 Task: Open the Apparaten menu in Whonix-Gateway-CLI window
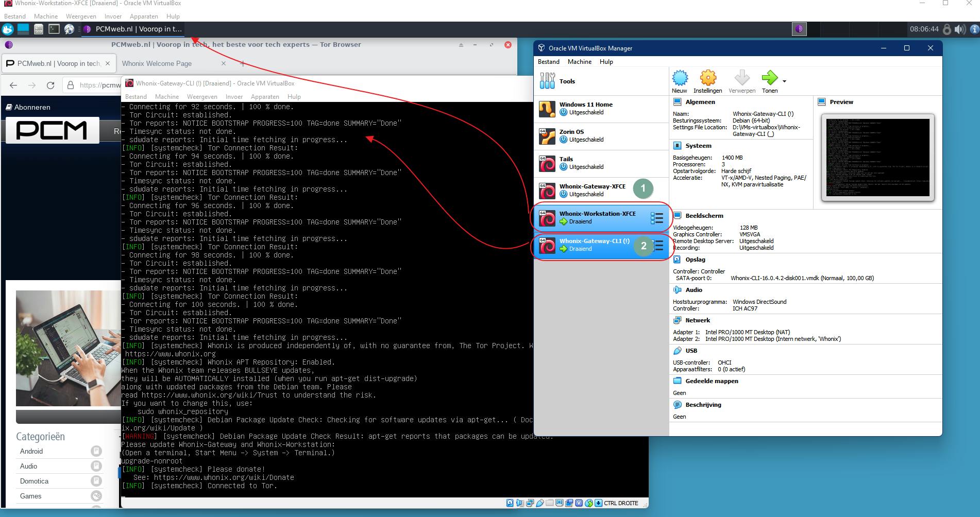click(x=265, y=97)
